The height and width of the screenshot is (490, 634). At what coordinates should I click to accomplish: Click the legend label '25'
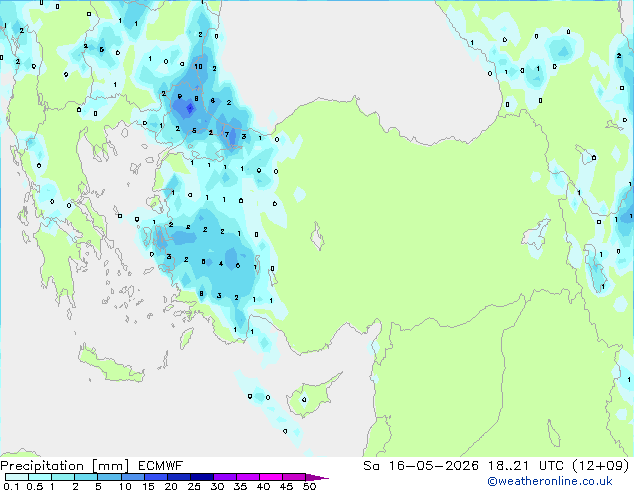[x=194, y=486]
